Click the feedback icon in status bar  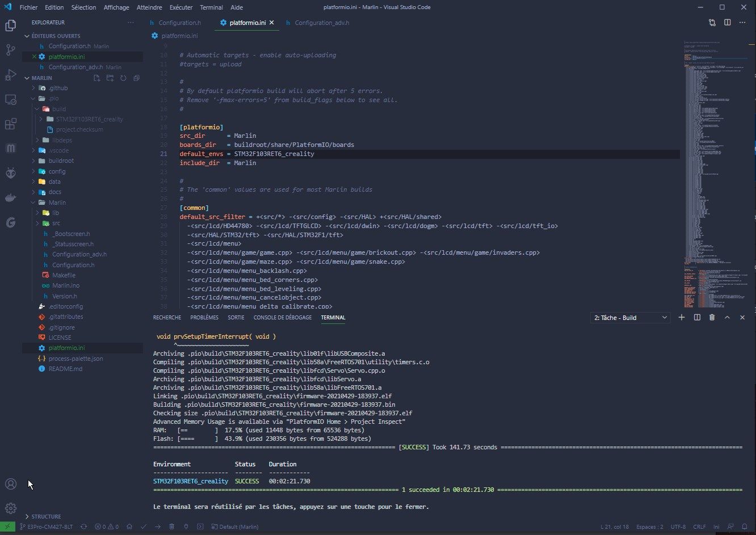(730, 527)
